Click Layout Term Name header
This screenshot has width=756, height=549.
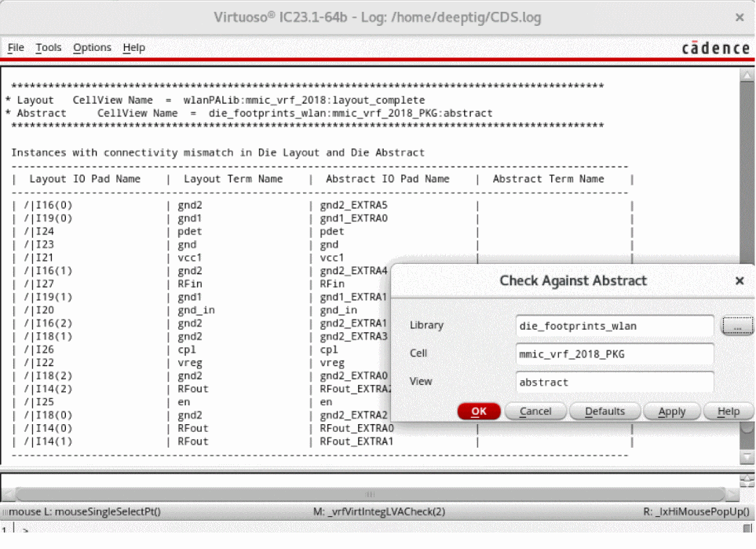click(x=233, y=179)
